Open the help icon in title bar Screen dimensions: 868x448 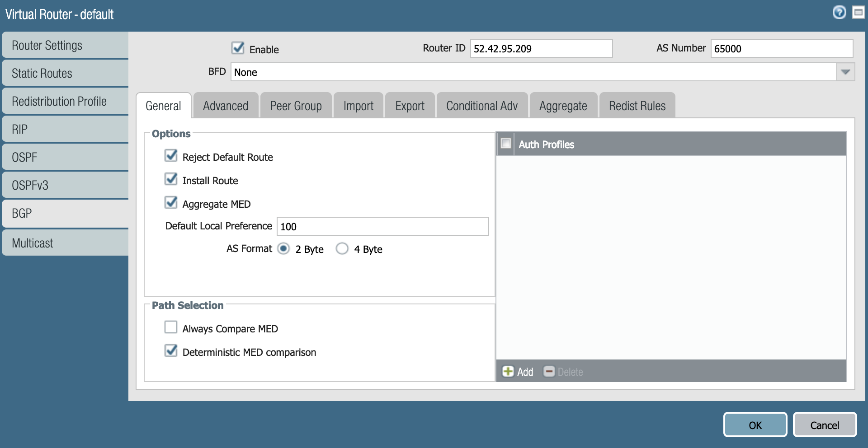click(839, 13)
